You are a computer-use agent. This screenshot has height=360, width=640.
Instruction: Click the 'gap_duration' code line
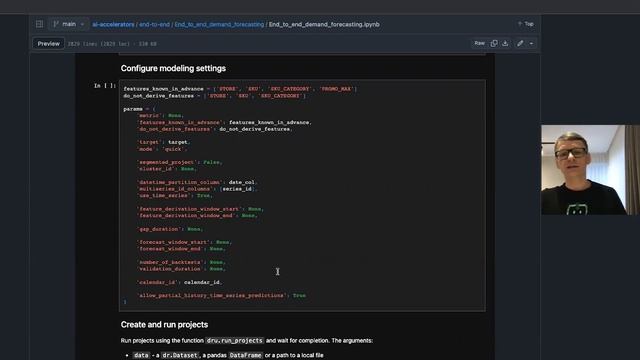(x=170, y=229)
